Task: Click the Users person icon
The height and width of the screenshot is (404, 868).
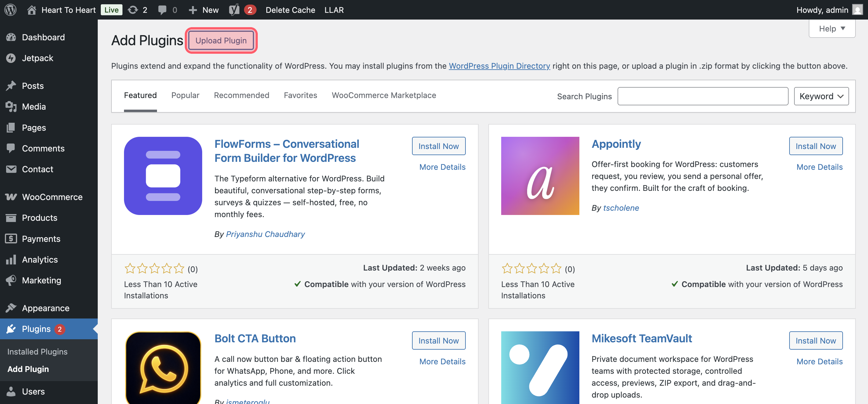Action: (x=11, y=391)
